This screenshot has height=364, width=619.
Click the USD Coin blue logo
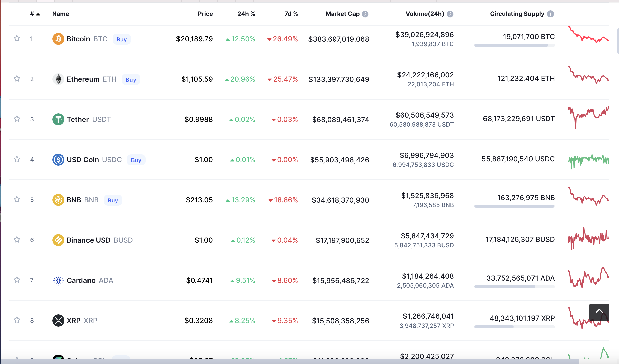pos(58,160)
